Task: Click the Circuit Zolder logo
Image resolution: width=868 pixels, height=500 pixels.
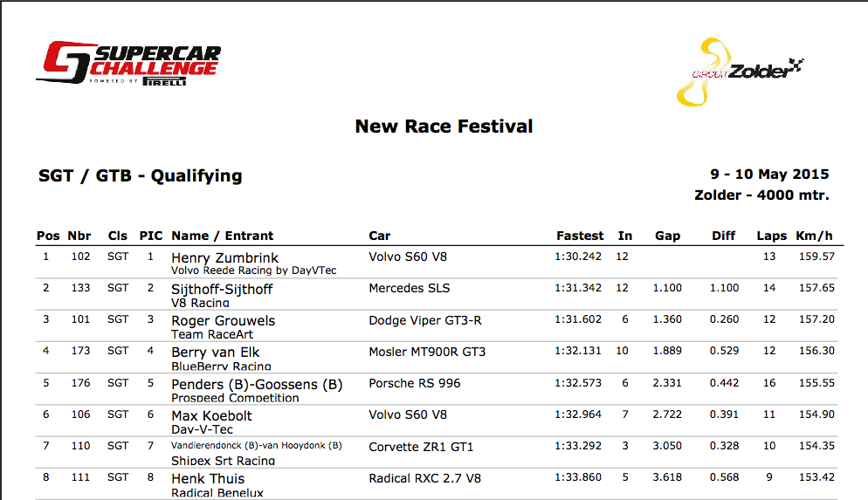Action: point(740,72)
